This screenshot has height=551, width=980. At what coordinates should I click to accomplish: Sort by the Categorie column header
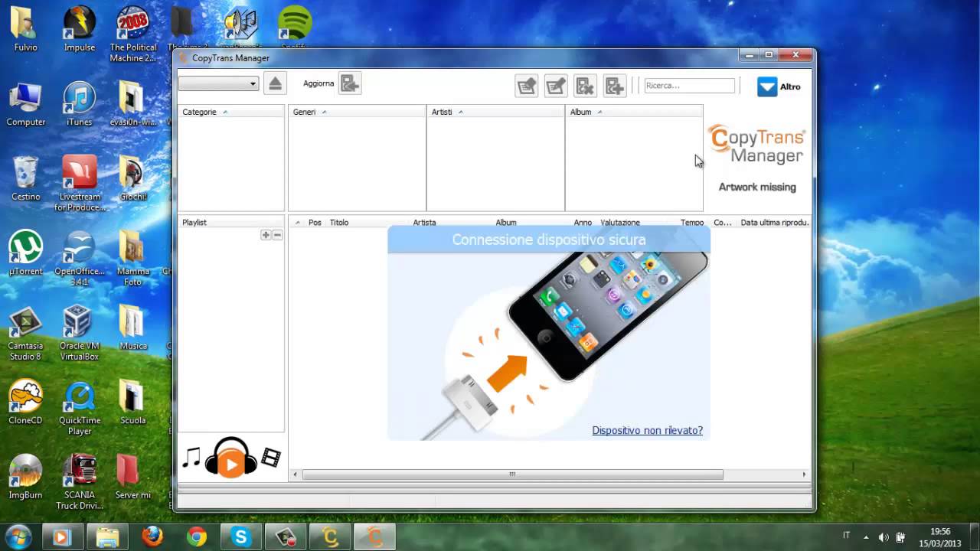pos(230,112)
